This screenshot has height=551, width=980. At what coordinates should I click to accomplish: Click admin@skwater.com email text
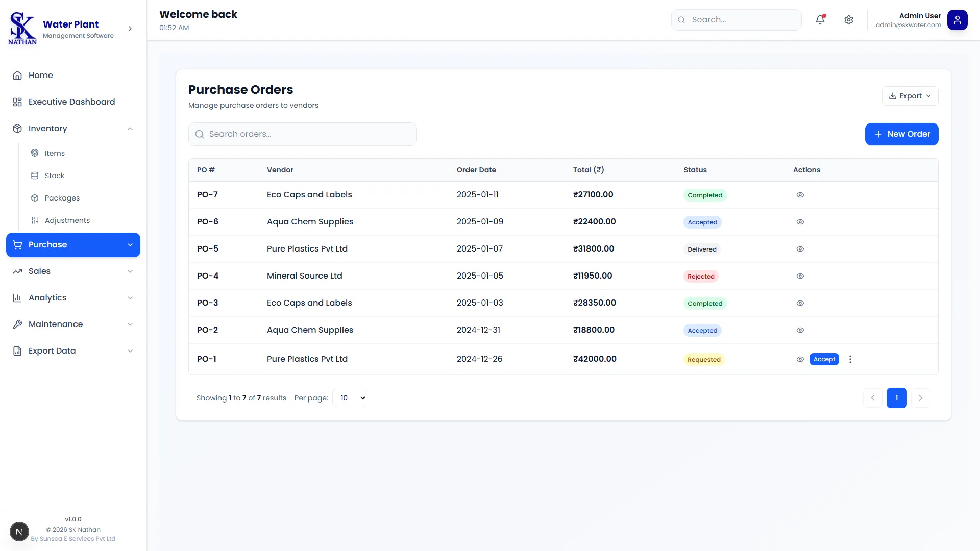tap(908, 25)
